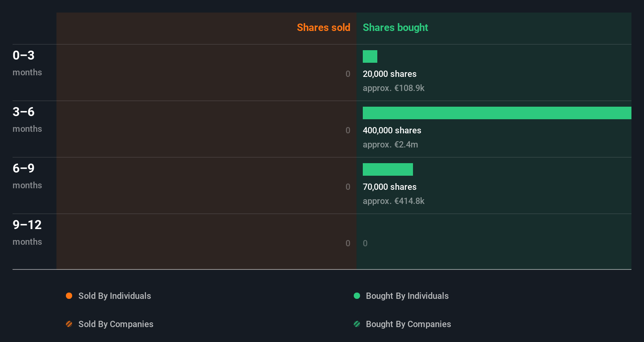644x342 pixels.
Task: Click shares sold zero in 9–12 months row
Action: (348, 243)
